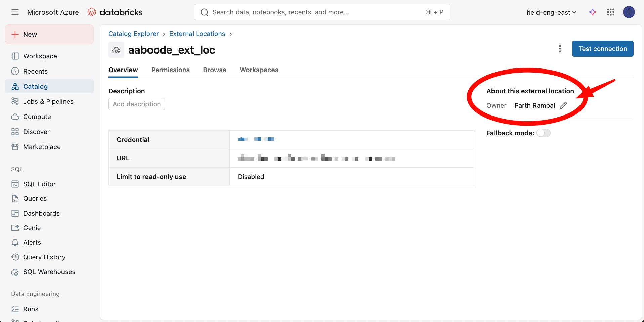Edit owner with the pencil icon
This screenshot has width=644, height=322.
(563, 105)
